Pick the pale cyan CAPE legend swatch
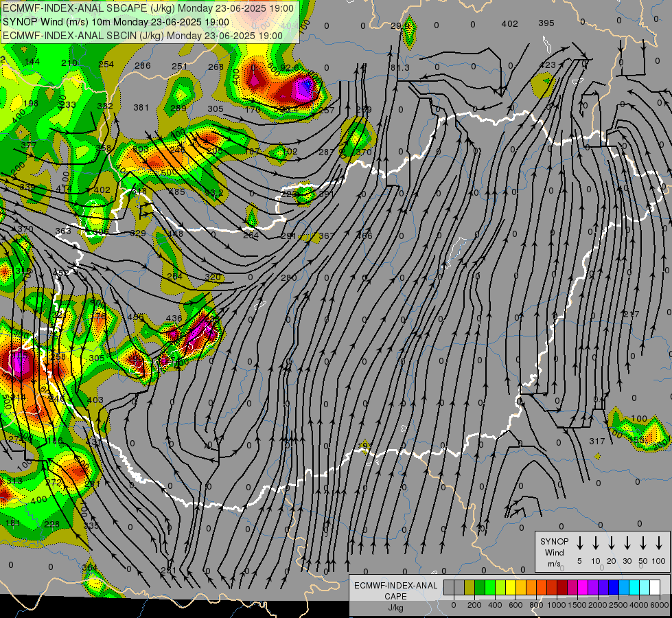 [x=644, y=587]
